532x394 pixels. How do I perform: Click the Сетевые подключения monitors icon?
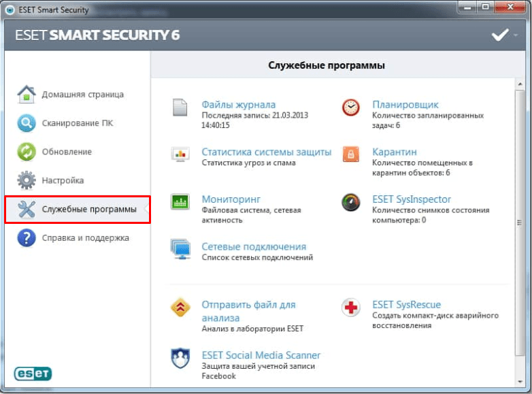pos(180,250)
